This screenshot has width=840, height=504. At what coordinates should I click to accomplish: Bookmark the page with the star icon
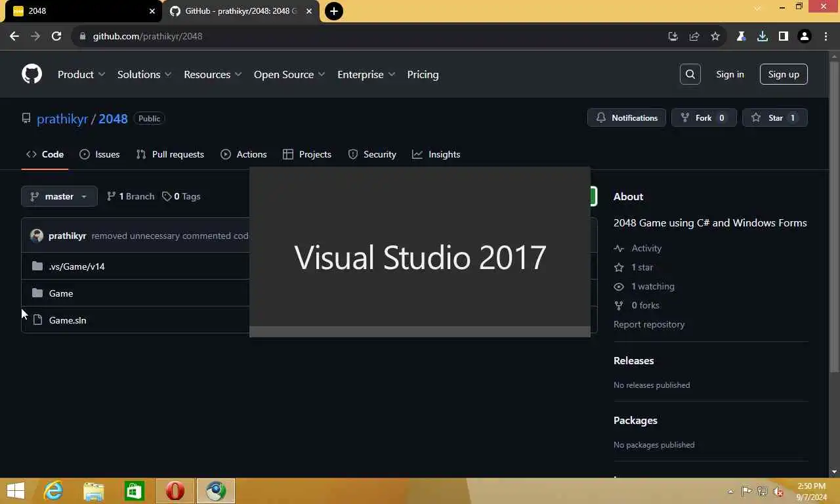(715, 36)
